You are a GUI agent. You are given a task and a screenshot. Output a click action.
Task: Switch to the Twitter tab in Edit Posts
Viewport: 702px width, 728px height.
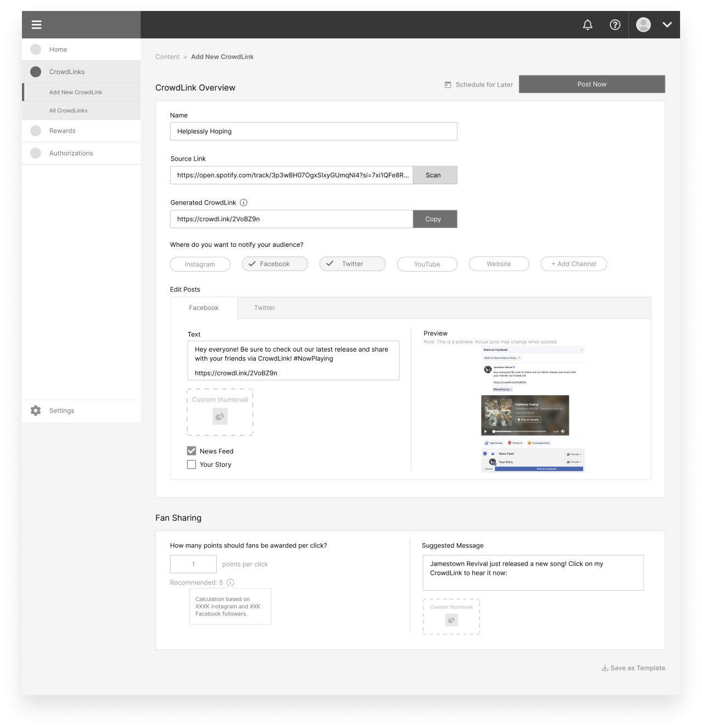tap(265, 308)
